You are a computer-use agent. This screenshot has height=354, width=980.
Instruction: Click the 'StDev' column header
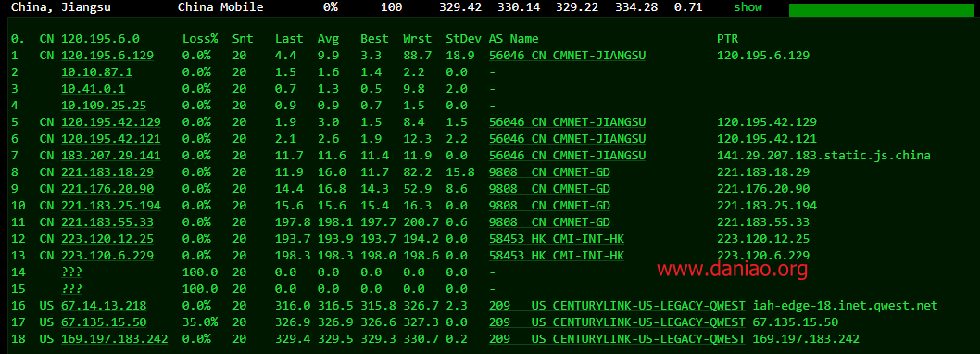click(x=464, y=39)
